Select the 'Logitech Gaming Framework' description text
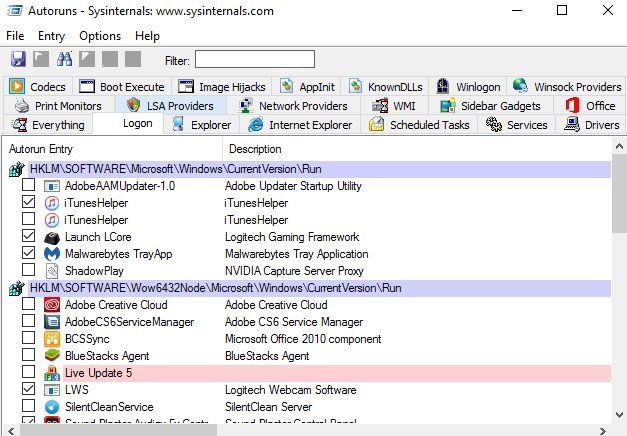The height and width of the screenshot is (436, 627). [292, 237]
